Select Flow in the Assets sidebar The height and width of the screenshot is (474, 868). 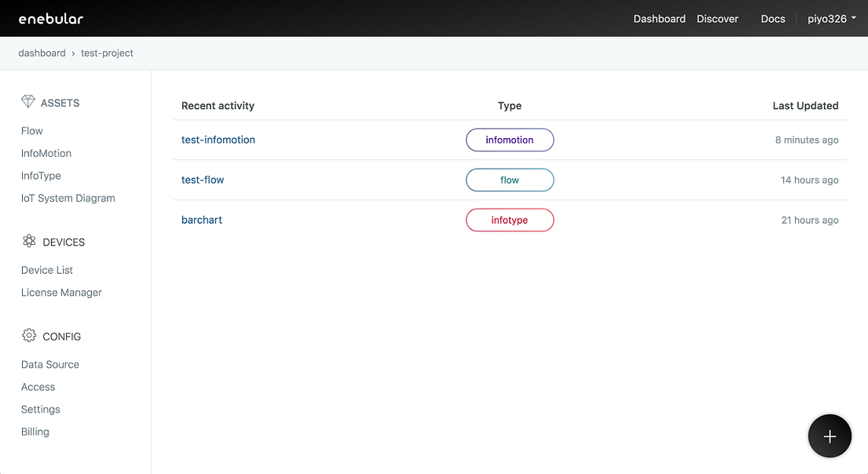click(x=32, y=131)
